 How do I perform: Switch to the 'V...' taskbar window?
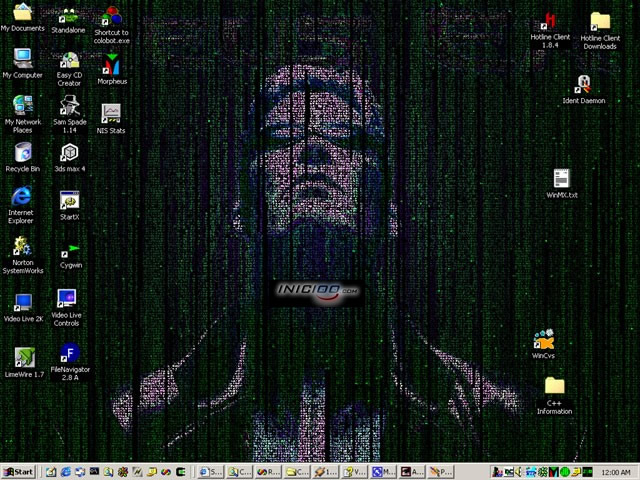pyautogui.click(x=354, y=472)
